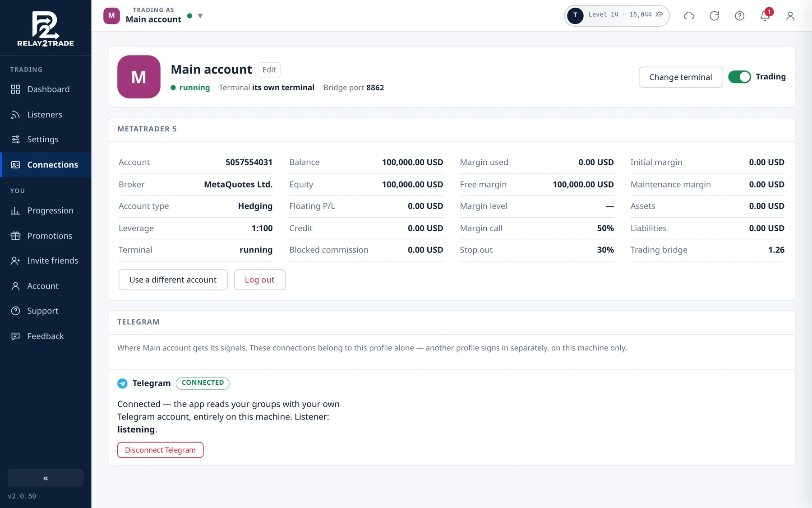Toggle the Trading switch off

pos(739,77)
